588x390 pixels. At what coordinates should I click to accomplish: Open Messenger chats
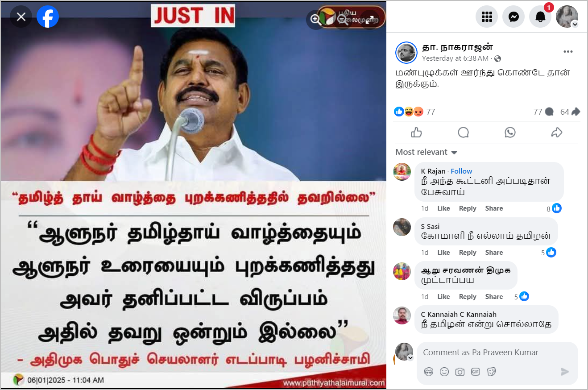[513, 17]
